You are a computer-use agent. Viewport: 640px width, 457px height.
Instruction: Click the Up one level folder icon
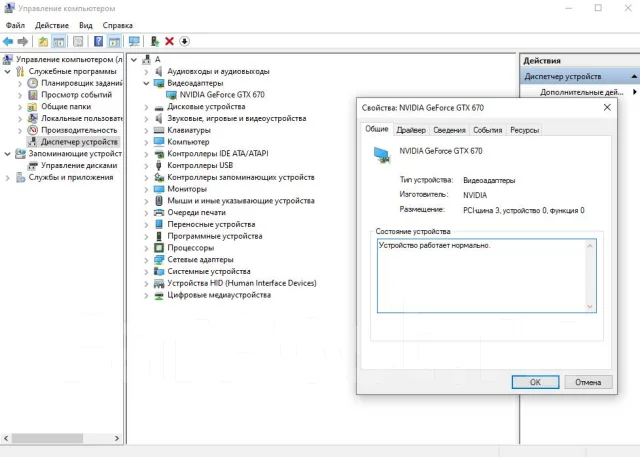click(x=43, y=41)
